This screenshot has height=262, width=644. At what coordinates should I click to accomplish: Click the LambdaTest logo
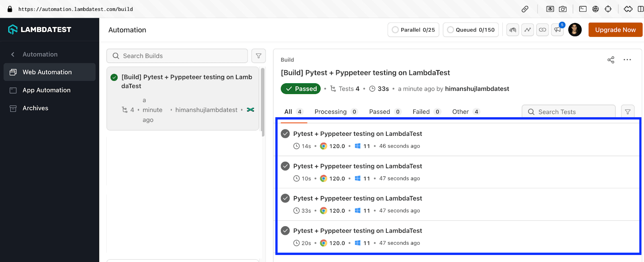(x=39, y=29)
